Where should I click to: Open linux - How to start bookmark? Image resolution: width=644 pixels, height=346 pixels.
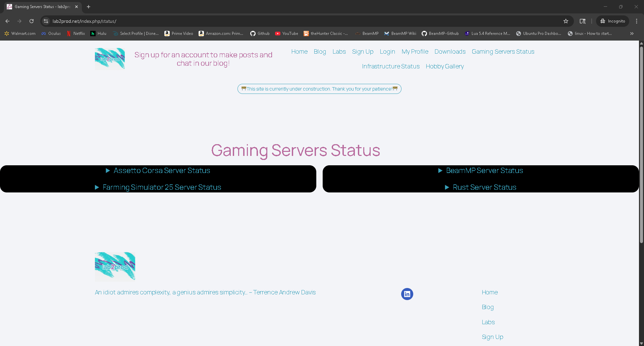pyautogui.click(x=590, y=34)
